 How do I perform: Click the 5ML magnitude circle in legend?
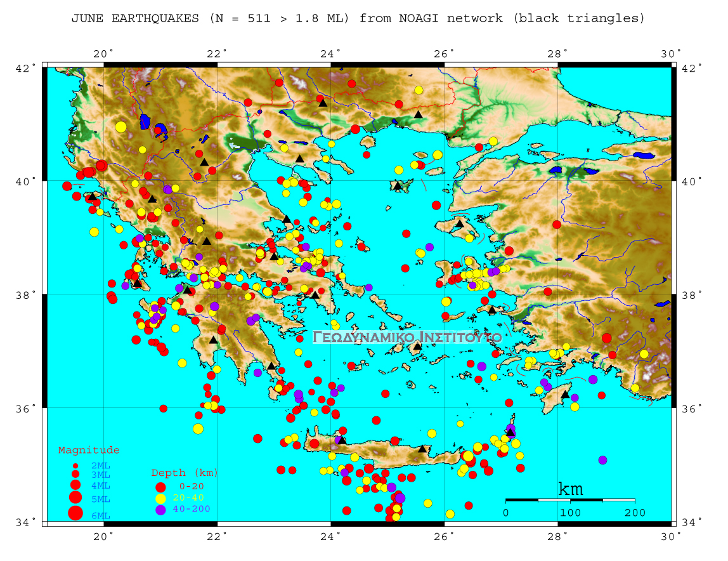(75, 498)
